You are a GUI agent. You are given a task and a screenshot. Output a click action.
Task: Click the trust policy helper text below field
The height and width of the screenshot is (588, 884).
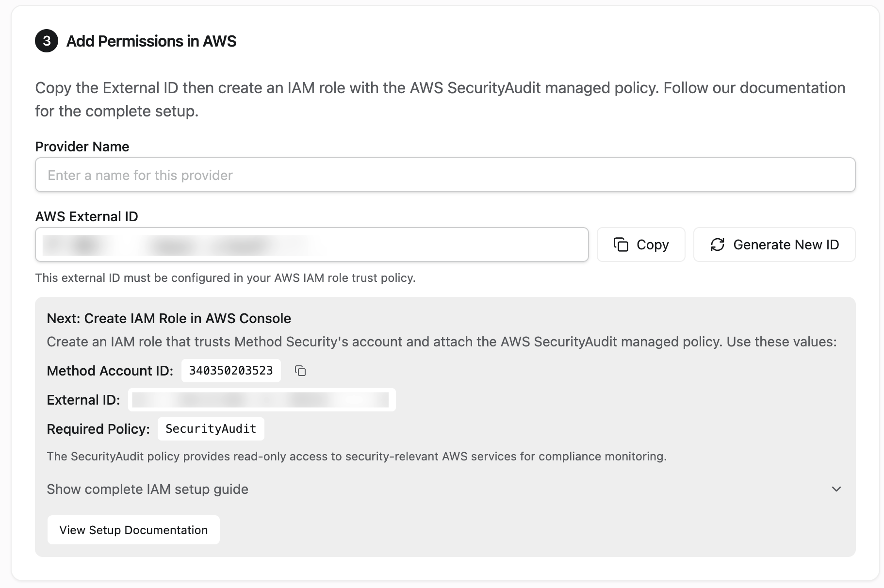click(x=225, y=278)
